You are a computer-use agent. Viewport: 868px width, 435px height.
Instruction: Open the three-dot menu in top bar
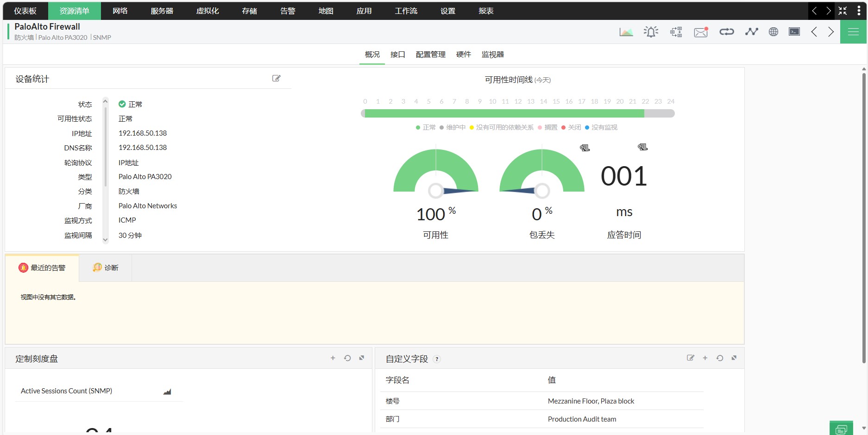point(858,10)
